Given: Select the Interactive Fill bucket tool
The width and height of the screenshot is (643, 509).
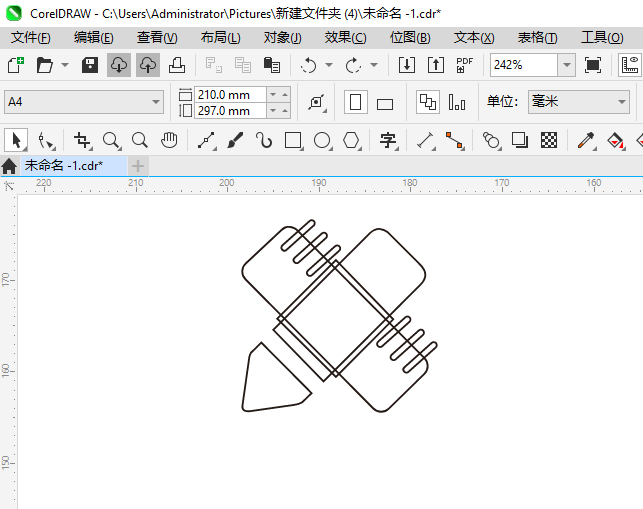Looking at the screenshot, I should coord(616,140).
